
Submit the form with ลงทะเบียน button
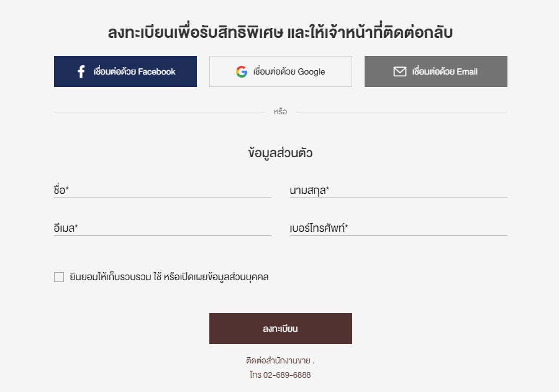[281, 329]
